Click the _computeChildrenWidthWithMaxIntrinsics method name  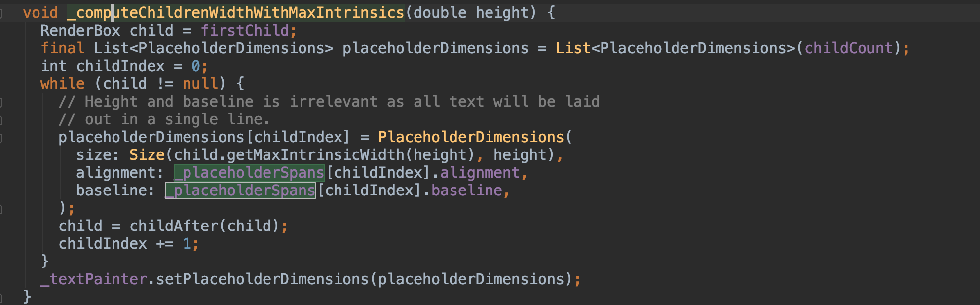235,13
